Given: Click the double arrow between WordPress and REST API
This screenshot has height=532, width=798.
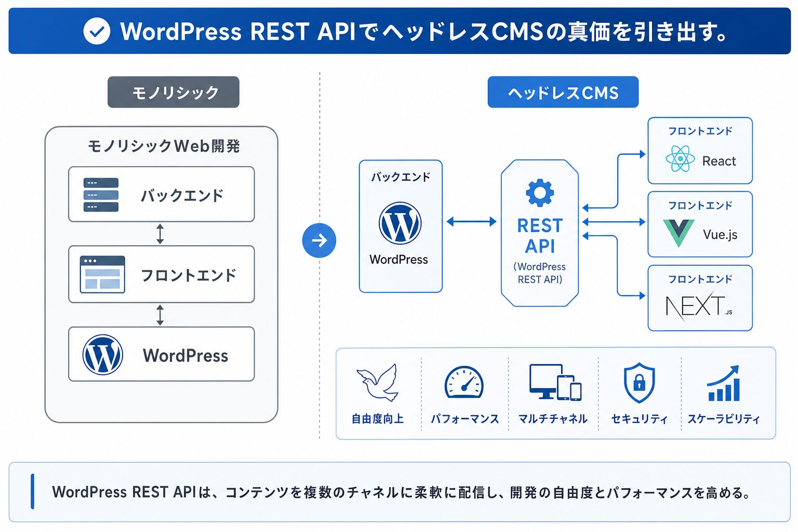Looking at the screenshot, I should [x=471, y=222].
